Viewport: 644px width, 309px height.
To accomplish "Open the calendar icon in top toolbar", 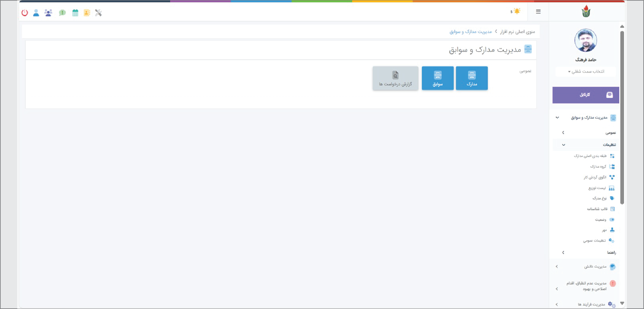I will (75, 13).
